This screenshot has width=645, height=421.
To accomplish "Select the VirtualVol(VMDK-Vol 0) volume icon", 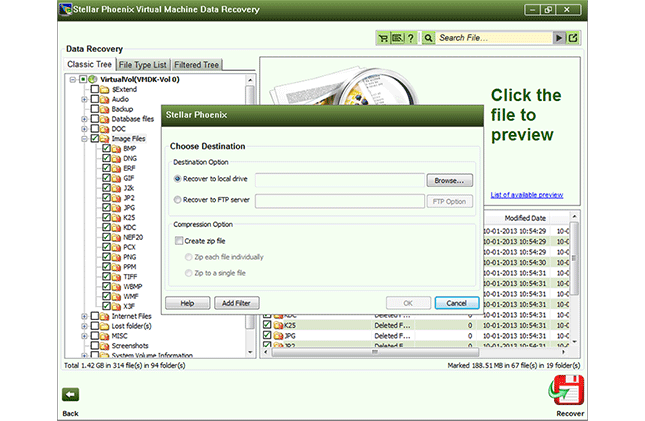I will coord(93,79).
